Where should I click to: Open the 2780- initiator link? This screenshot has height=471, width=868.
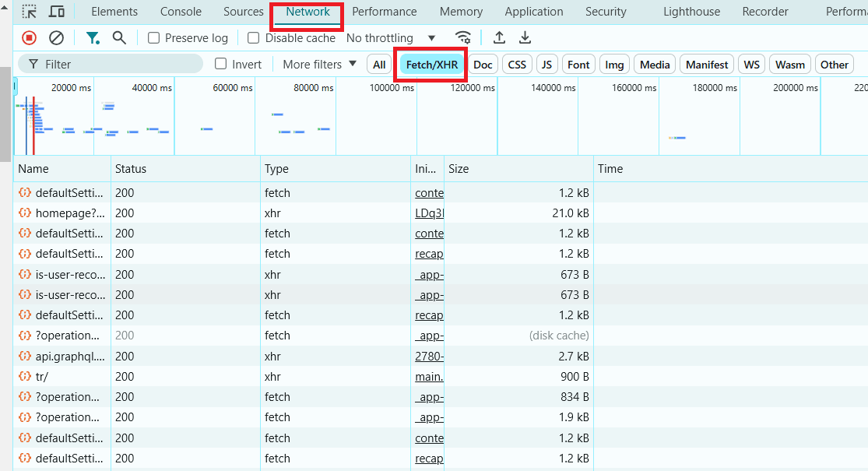click(x=430, y=357)
